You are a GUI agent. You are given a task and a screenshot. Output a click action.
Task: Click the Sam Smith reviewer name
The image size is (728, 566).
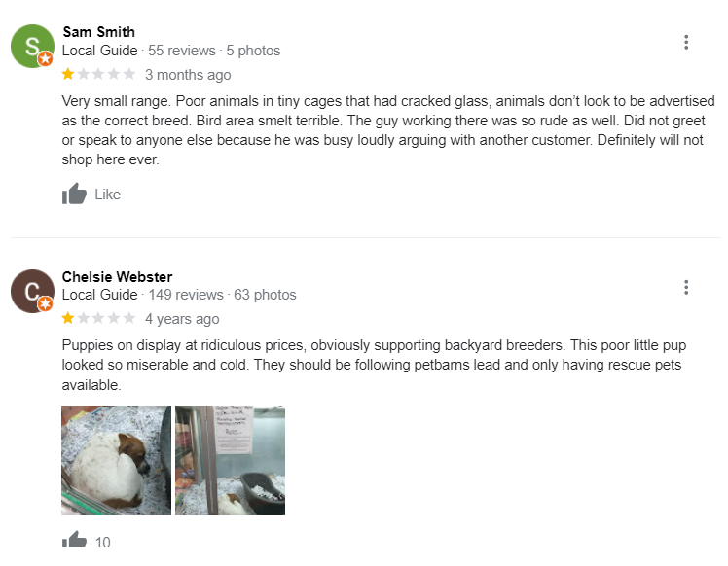(x=99, y=31)
